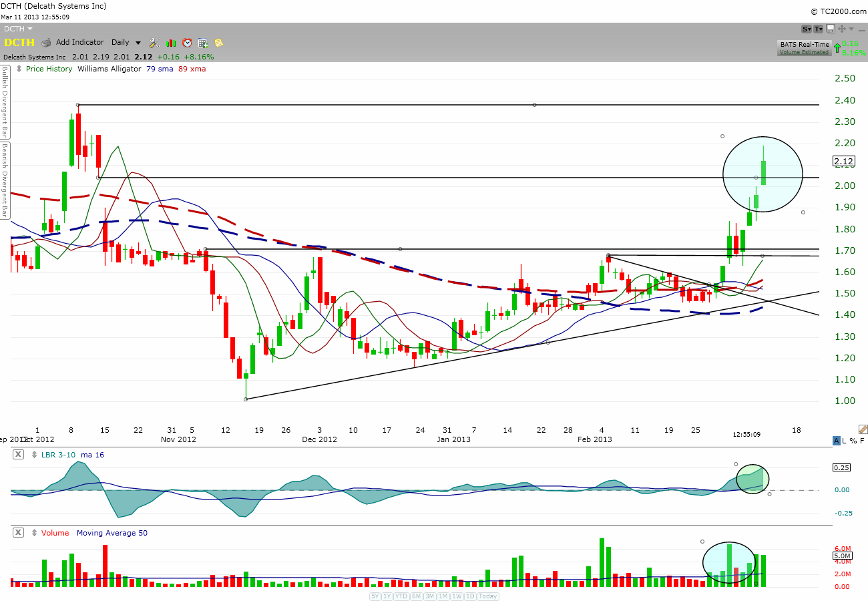Click the red Volume indicator label
The width and height of the screenshot is (868, 601).
[x=57, y=533]
